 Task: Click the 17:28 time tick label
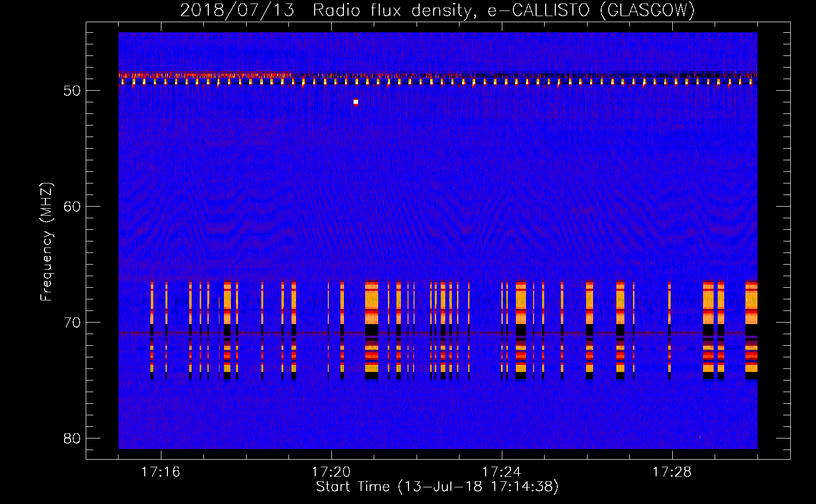pyautogui.click(x=672, y=472)
